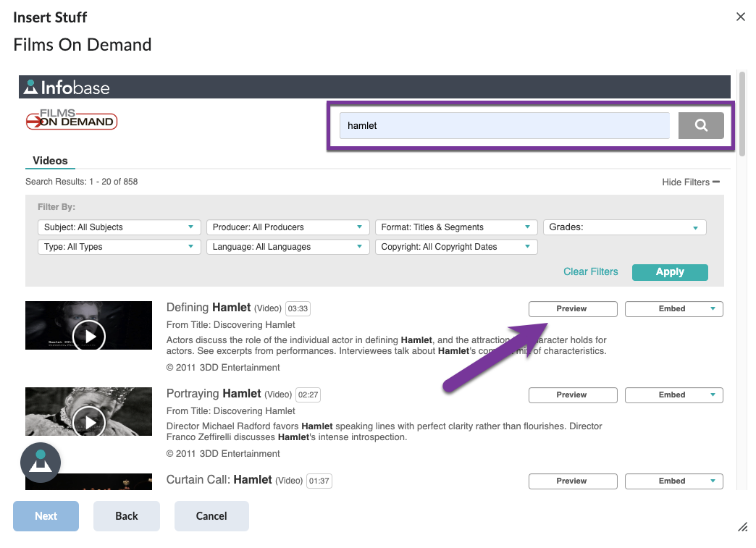Screen dimensions: 756x548
Task: Preview the Defining Hamlet video
Action: point(572,308)
